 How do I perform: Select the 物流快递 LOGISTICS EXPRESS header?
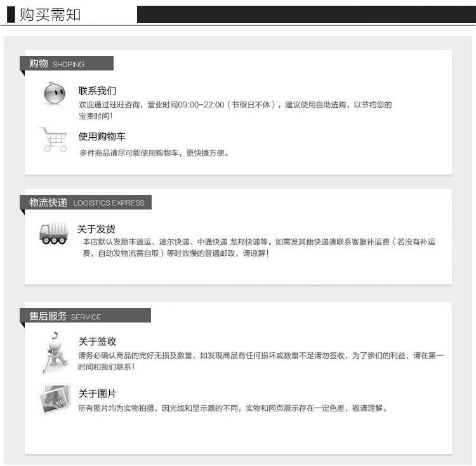click(x=86, y=202)
